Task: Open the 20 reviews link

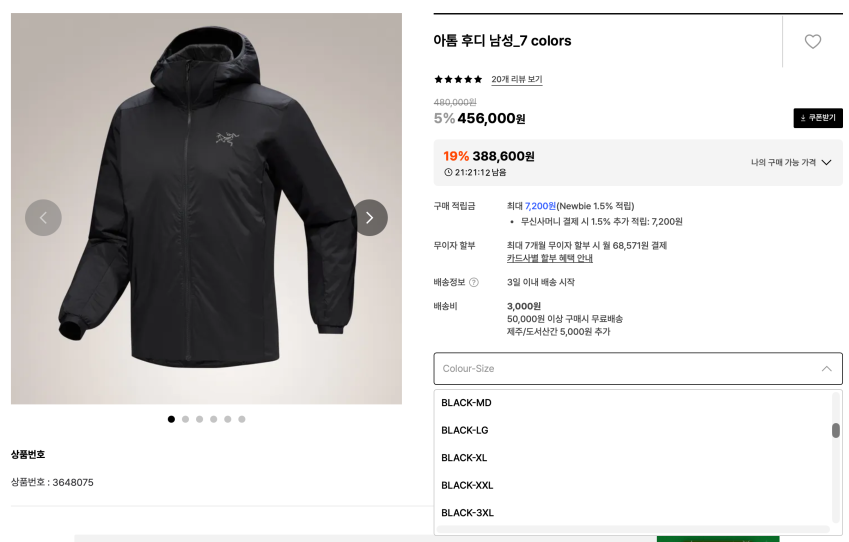Action: (516, 80)
